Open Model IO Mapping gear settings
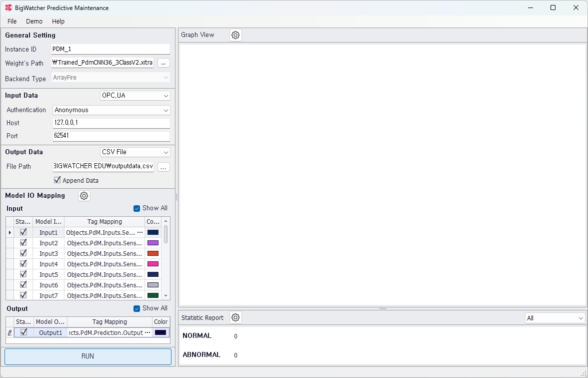 (84, 196)
